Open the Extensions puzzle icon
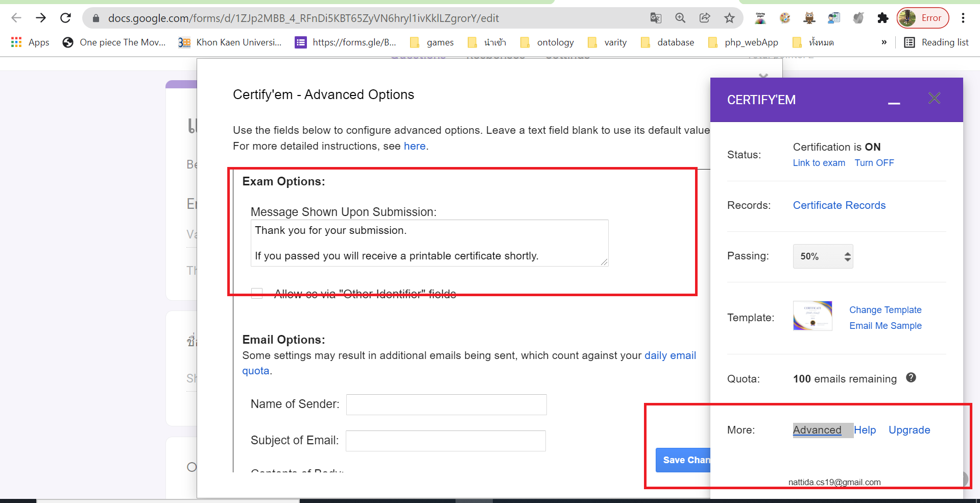Viewport: 980px width, 503px height. point(882,18)
